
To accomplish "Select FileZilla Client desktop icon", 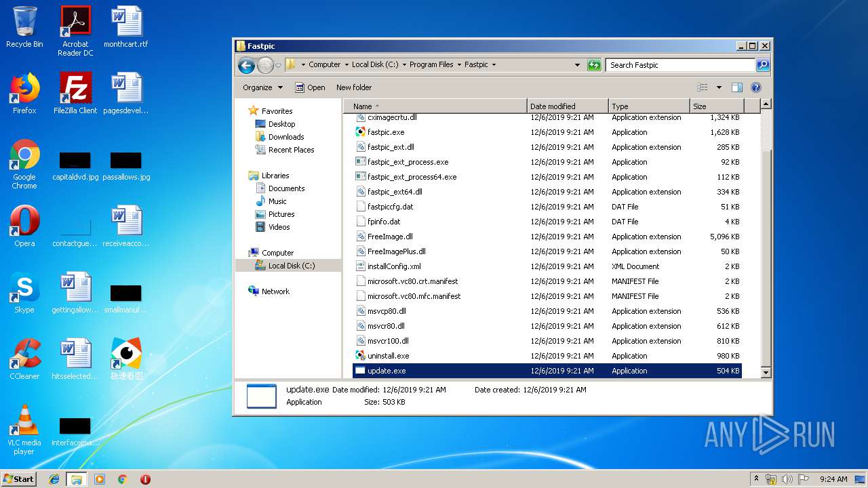I will click(75, 93).
